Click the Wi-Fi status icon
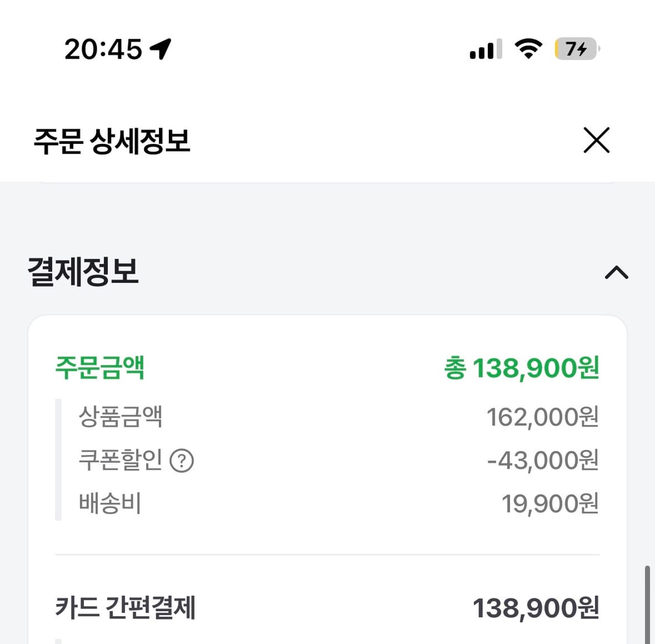This screenshot has height=644, width=655. tap(527, 49)
